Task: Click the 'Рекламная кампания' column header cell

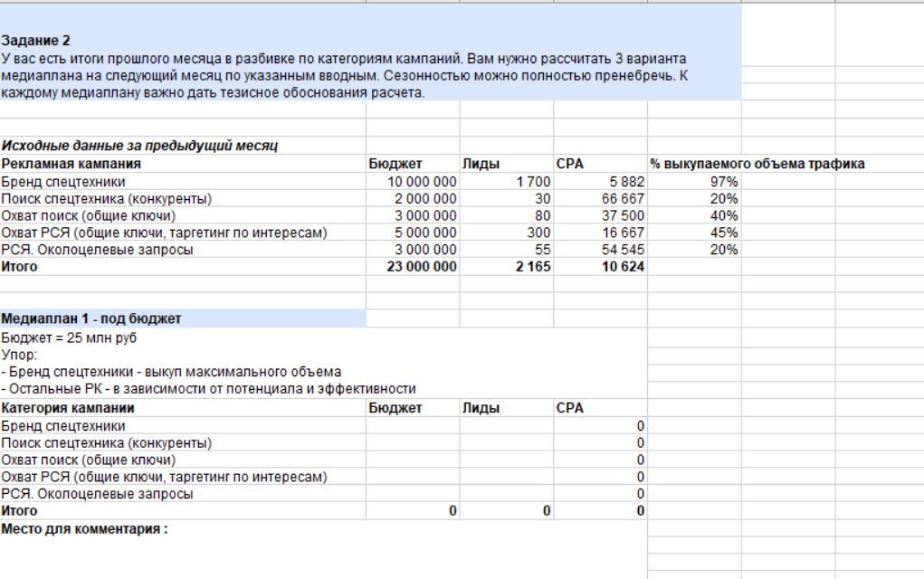Action: coord(71,164)
